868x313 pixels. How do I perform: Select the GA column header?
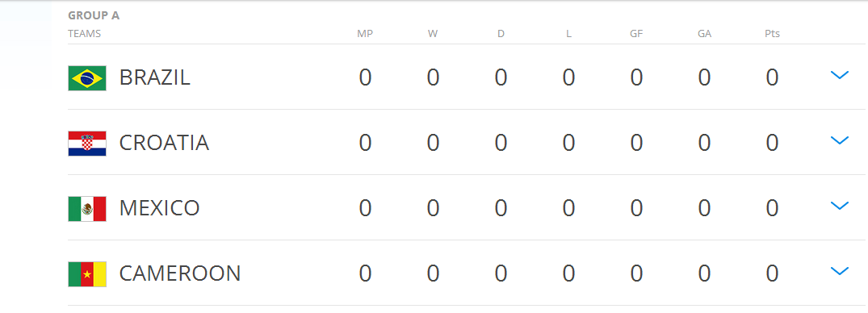pos(704,34)
